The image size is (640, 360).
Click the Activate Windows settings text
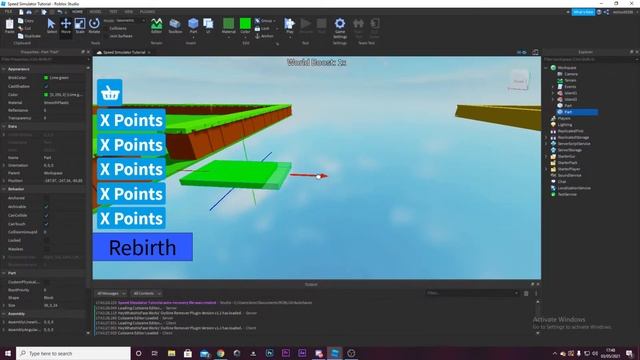571,327
